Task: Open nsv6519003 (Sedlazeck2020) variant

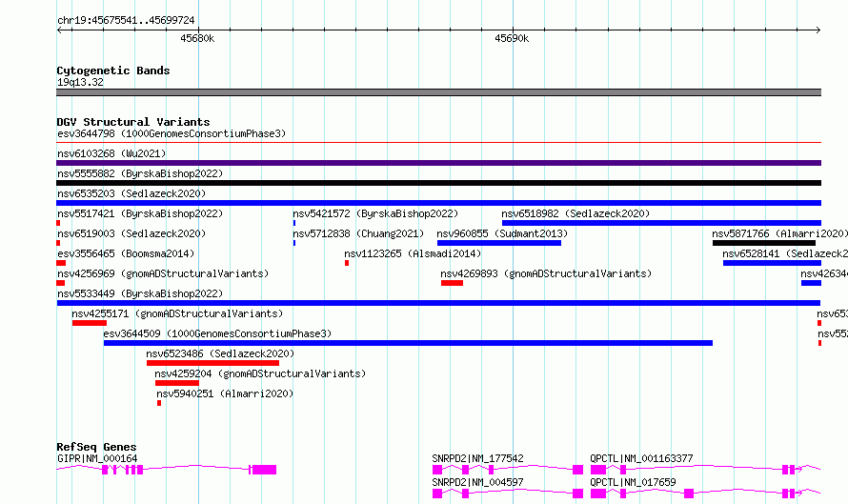Action: tap(131, 233)
